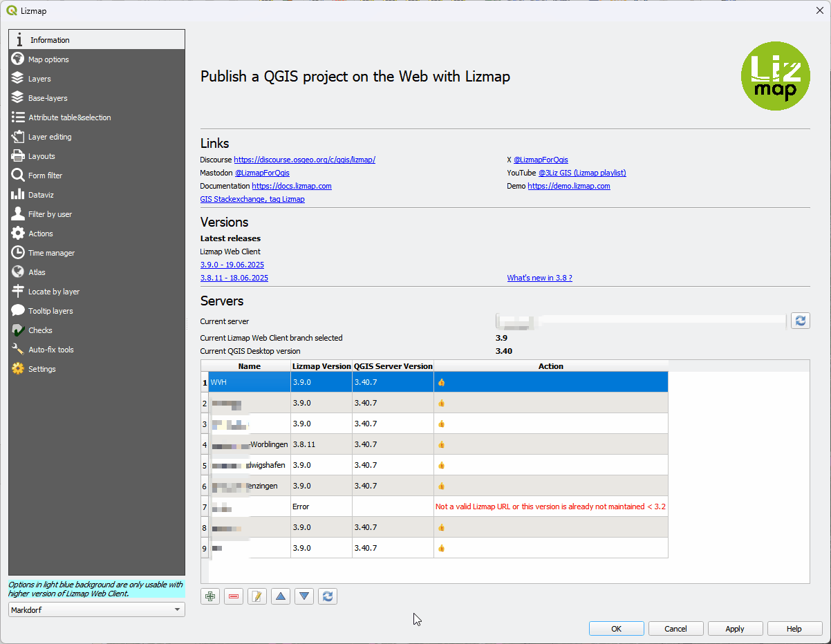Open Base-layers from the sidebar icon
The height and width of the screenshot is (644, 831).
point(18,98)
